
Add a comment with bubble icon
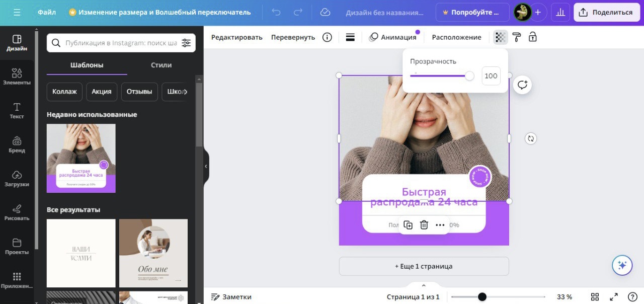click(x=522, y=85)
